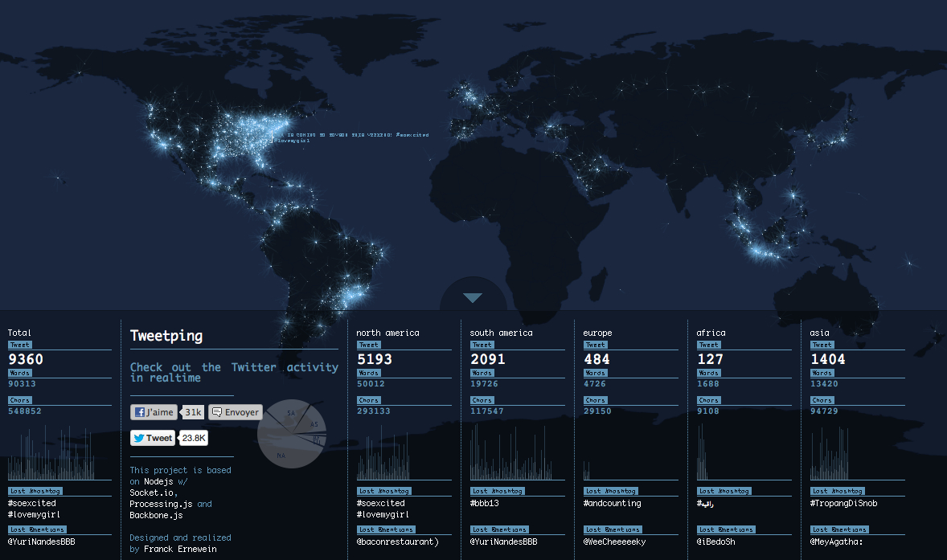This screenshot has height=560, width=947.
Task: Click the @YuriNandesBBB mention under Total
Action: coord(41,542)
